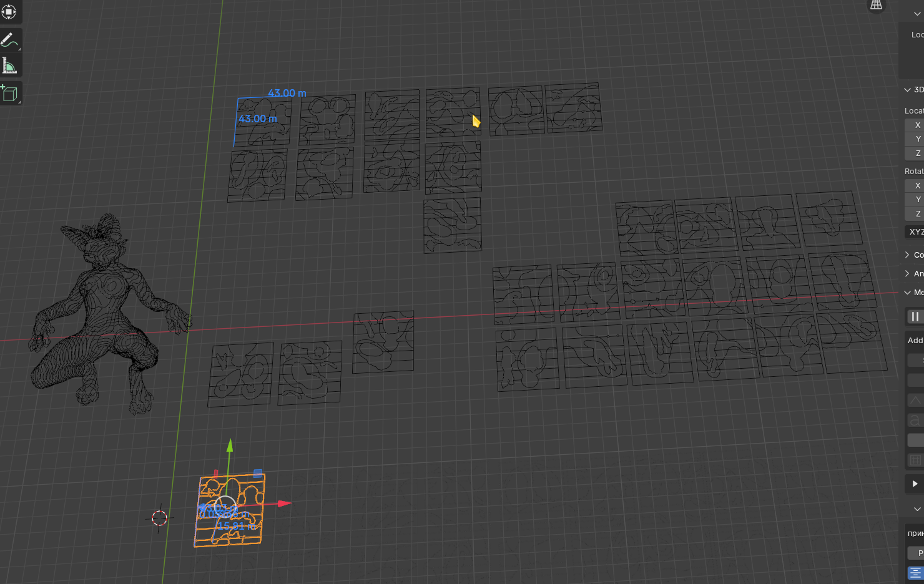Toggle perspective/orthographic view grid icon
The height and width of the screenshot is (584, 924).
[877, 6]
